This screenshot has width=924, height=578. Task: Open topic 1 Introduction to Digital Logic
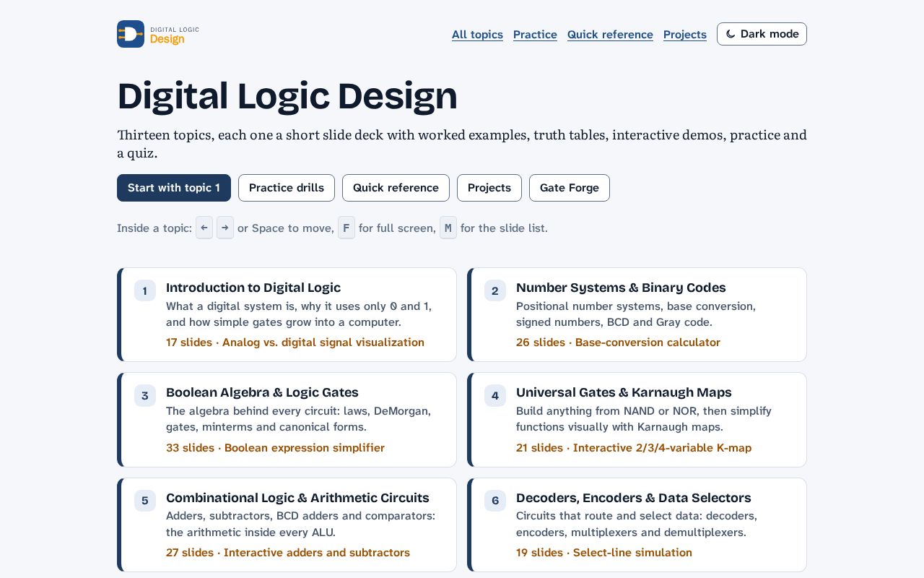pyautogui.click(x=287, y=314)
